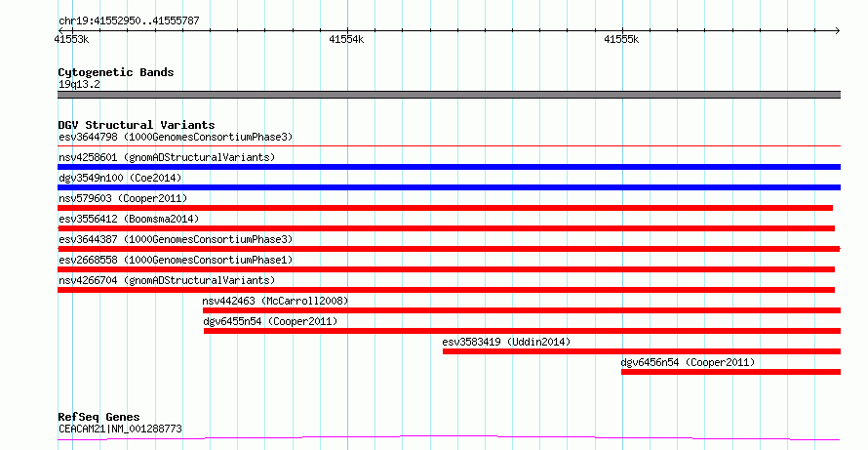868x450 pixels.
Task: Click the gray 19q13.2 cytogenetic band bar
Action: tap(449, 95)
